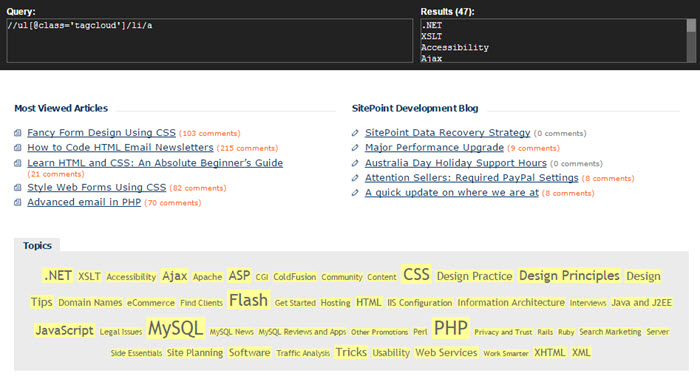This screenshot has width=700, height=376.
Task: Click the article icon beside Advanced email in PHP
Action: pyautogui.click(x=17, y=202)
